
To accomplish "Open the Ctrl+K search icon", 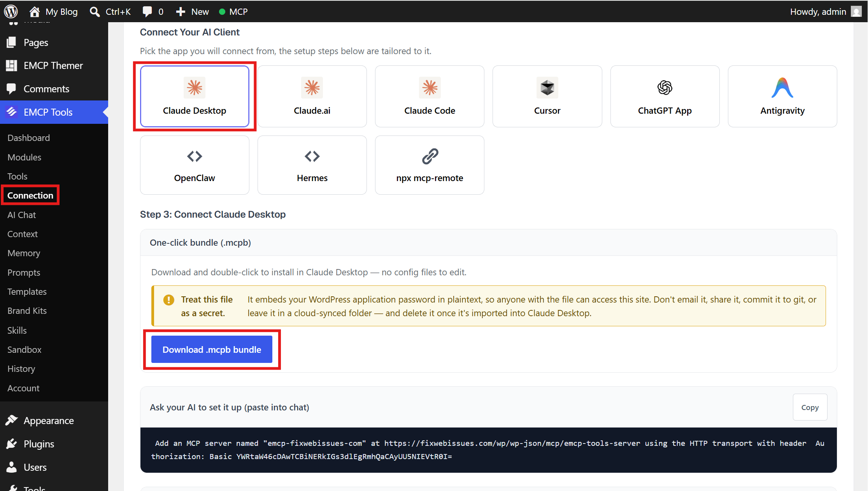I will [x=95, y=12].
